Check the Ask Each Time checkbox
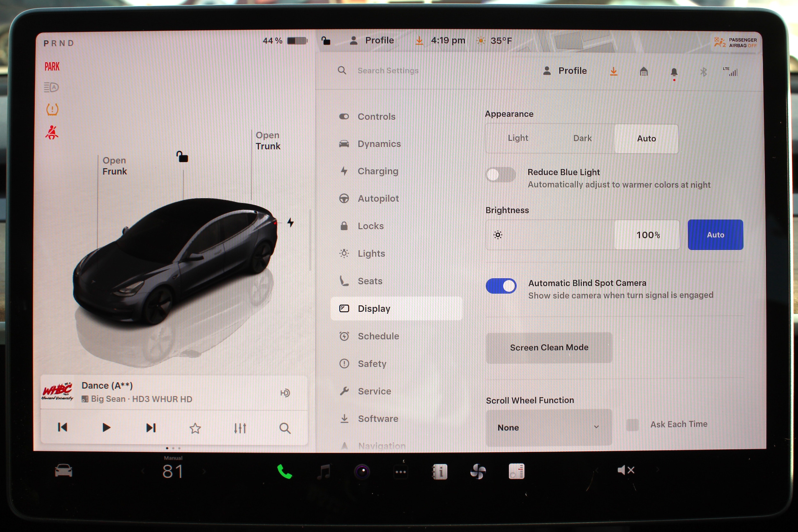 (x=632, y=424)
